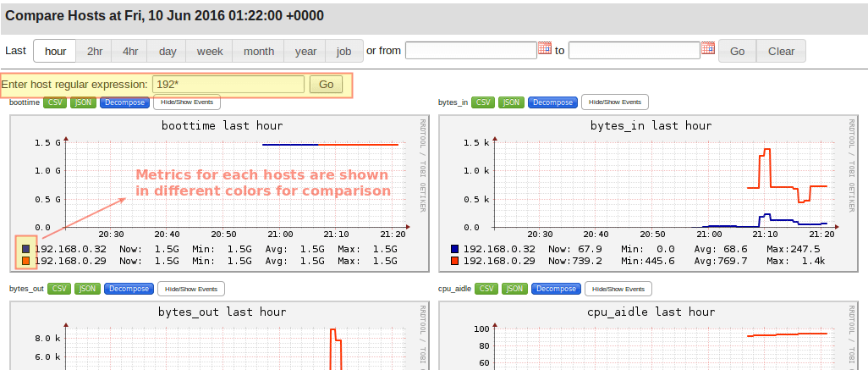The width and height of the screenshot is (868, 370).
Task: Export bytes_in graph as JSON
Action: pyautogui.click(x=510, y=102)
